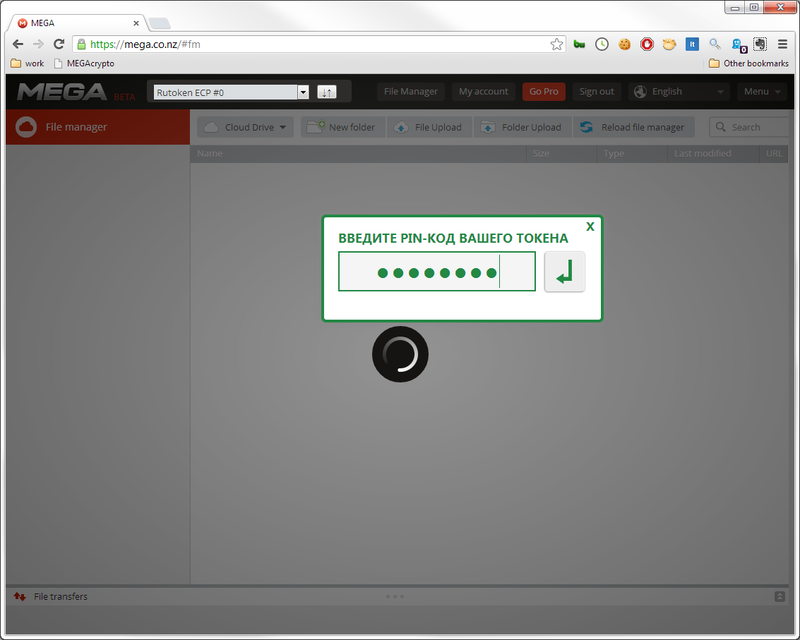Open the work bookmarks folder
This screenshot has width=800, height=640.
[28, 64]
